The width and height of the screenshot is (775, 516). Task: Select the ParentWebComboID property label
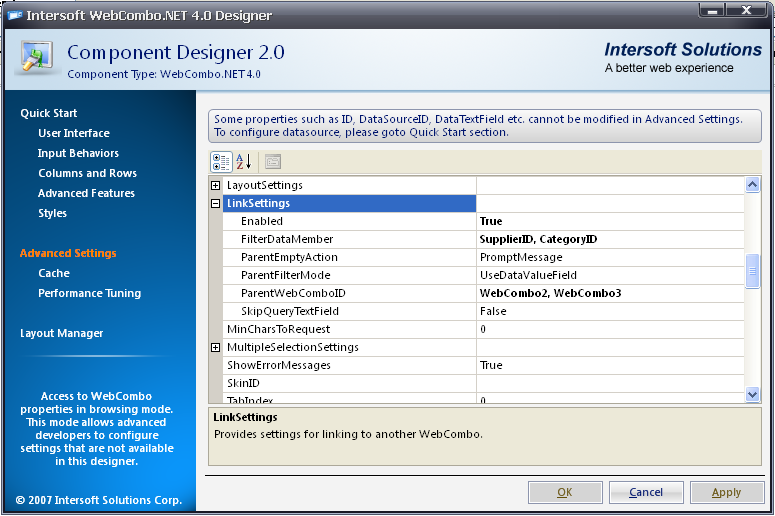click(293, 293)
